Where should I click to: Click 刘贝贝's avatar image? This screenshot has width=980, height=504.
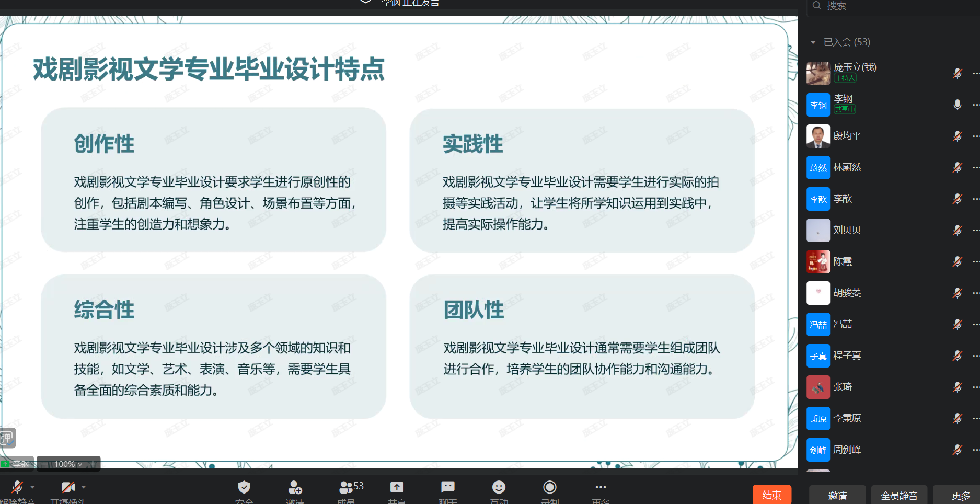coord(818,230)
